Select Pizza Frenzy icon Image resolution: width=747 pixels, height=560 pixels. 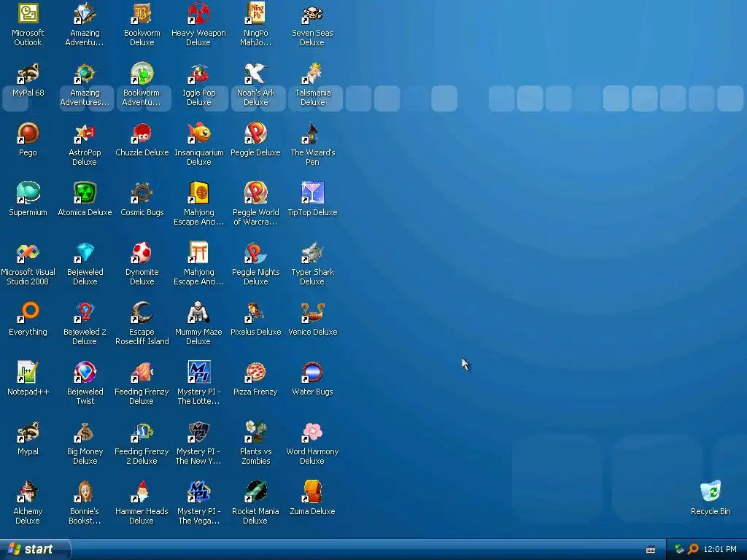pyautogui.click(x=255, y=373)
